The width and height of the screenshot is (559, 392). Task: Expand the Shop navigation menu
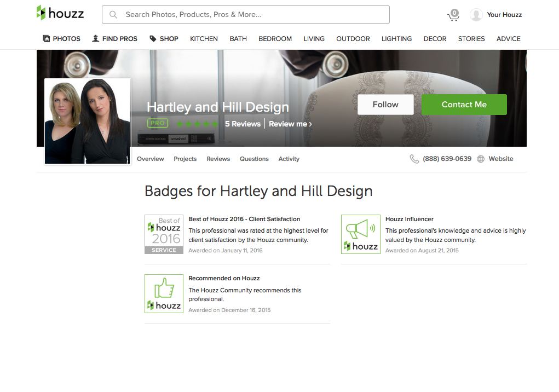coord(164,39)
